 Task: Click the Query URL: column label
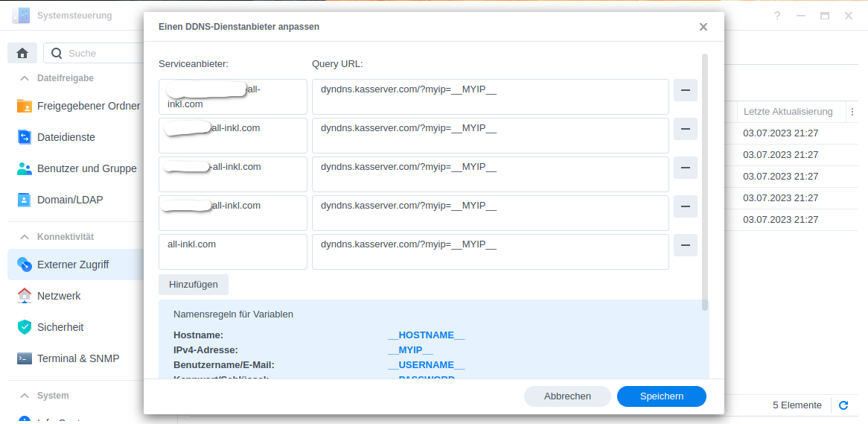click(x=337, y=64)
